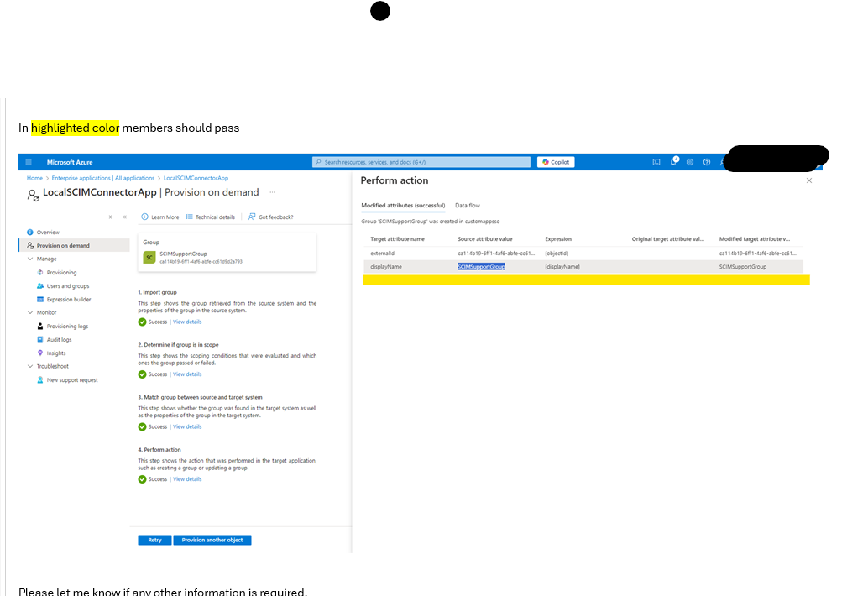Collapse the Monitor section chevron
The image size is (868, 596).
[30, 312]
